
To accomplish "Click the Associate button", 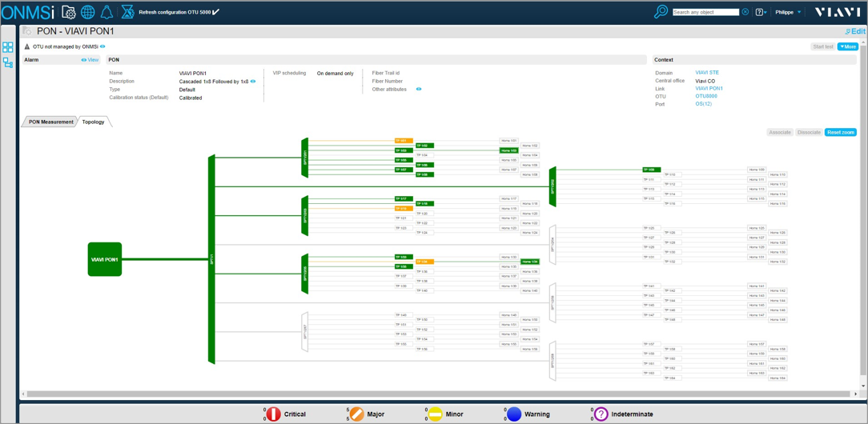I will (x=779, y=133).
